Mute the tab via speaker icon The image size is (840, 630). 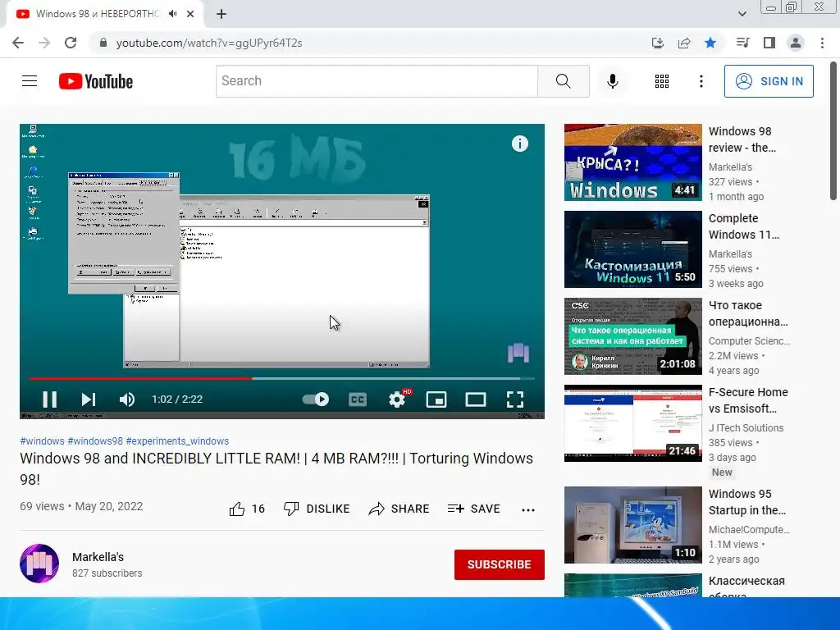pyautogui.click(x=172, y=14)
